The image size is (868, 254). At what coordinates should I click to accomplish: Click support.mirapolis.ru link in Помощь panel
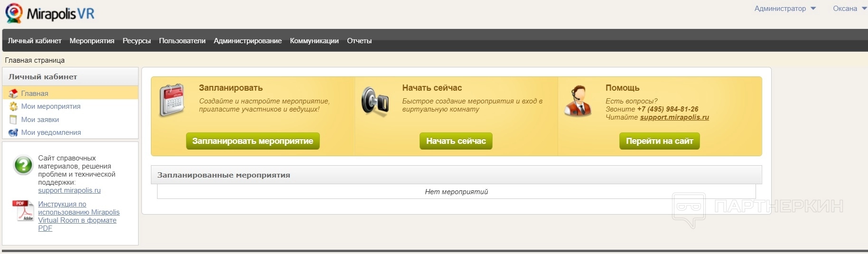click(674, 117)
